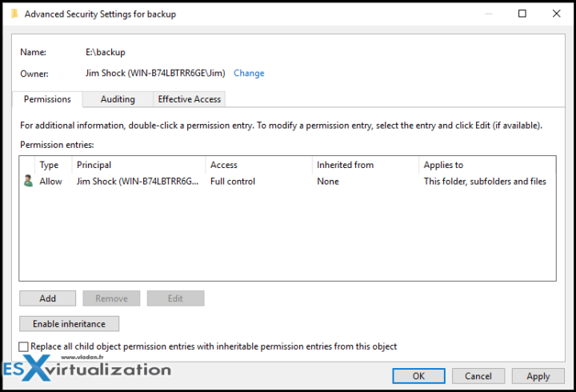The width and height of the screenshot is (576, 392).
Task: Click the Enable inheritance button
Action: click(x=69, y=324)
